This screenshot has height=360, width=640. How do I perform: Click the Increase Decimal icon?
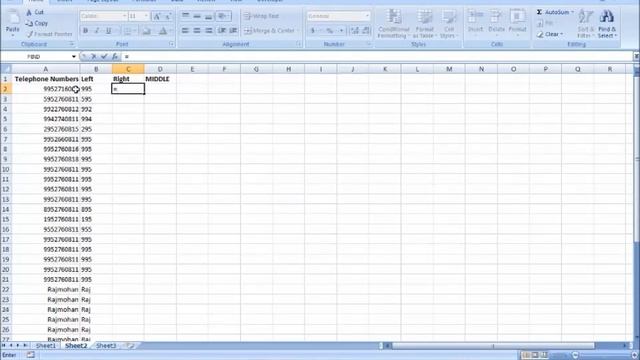coord(355,31)
